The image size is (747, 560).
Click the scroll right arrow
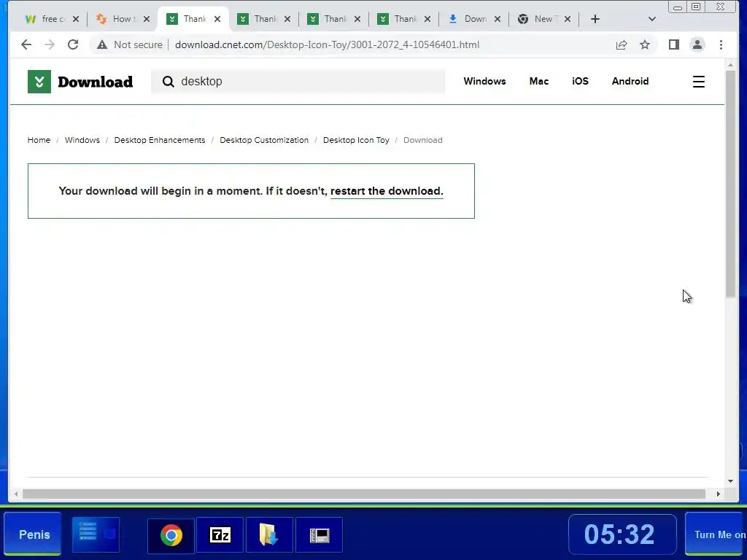pyautogui.click(x=718, y=494)
